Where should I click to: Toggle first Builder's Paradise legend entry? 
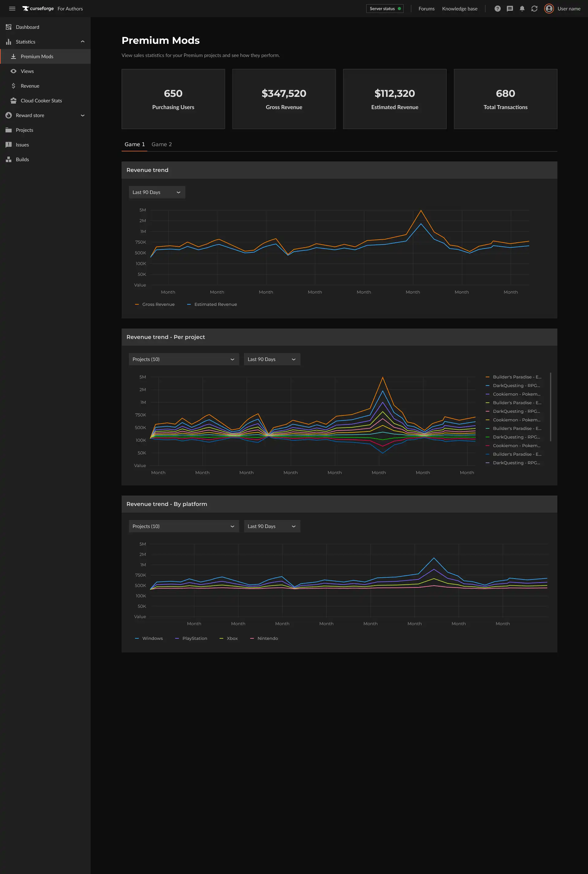click(513, 377)
